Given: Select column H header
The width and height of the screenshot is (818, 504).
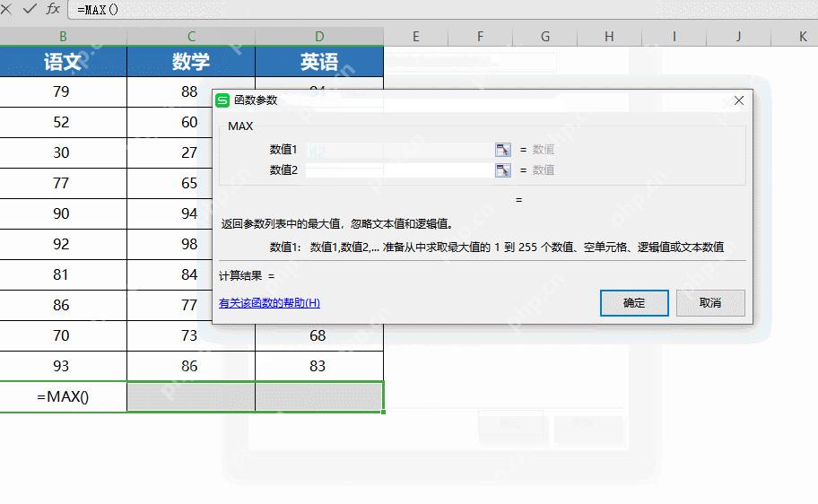Looking at the screenshot, I should pos(609,37).
